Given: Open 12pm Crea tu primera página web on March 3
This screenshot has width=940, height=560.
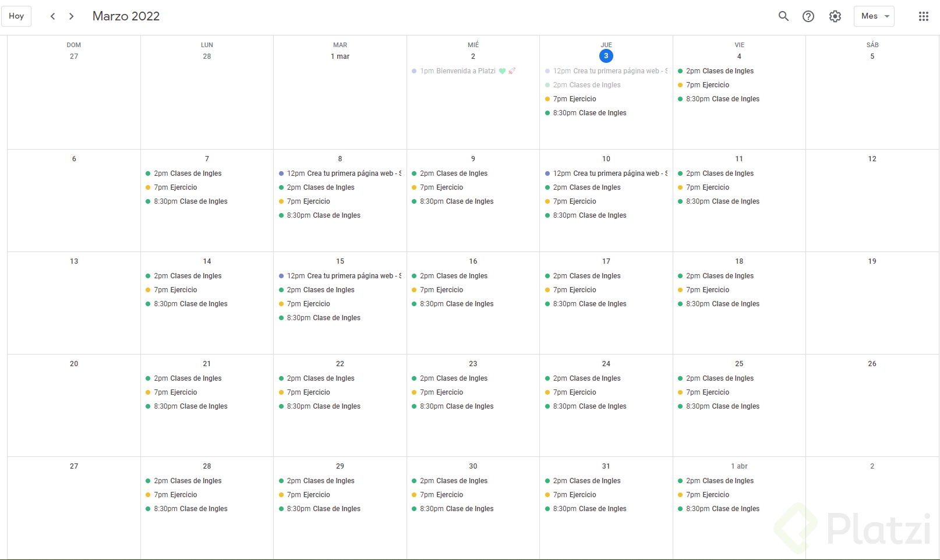Looking at the screenshot, I should pos(606,71).
